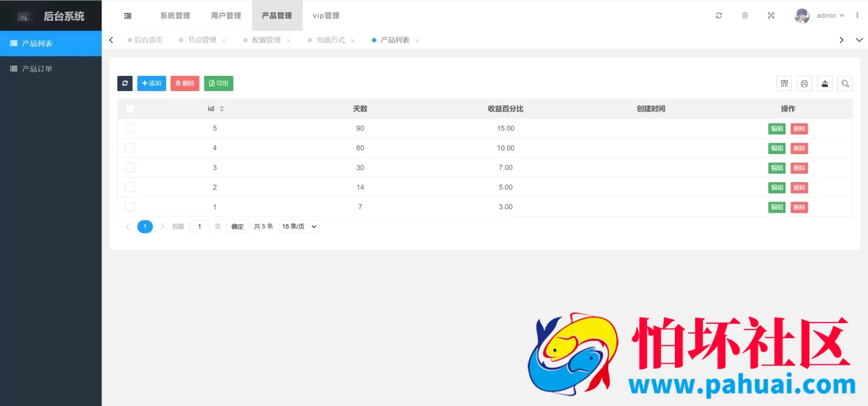Image resolution: width=868 pixels, height=406 pixels.
Task: Open vip管理 top menu
Action: pyautogui.click(x=325, y=16)
